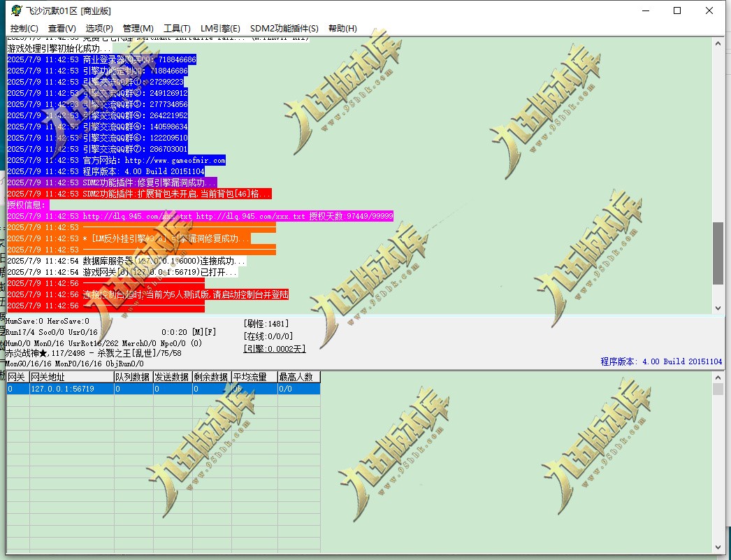Select gateway row 127.0.0.1:56719
731x560 pixels.
(x=163, y=389)
